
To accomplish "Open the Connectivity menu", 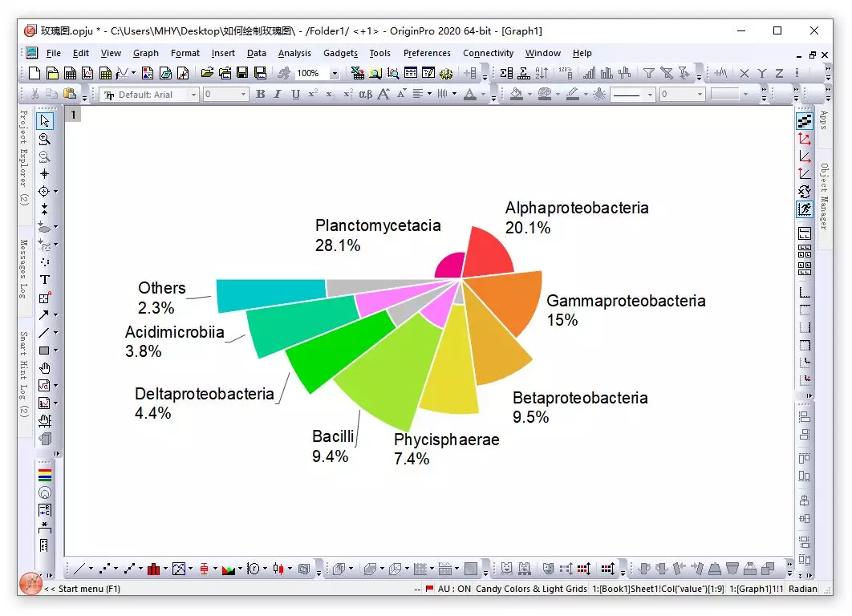I will coord(488,53).
